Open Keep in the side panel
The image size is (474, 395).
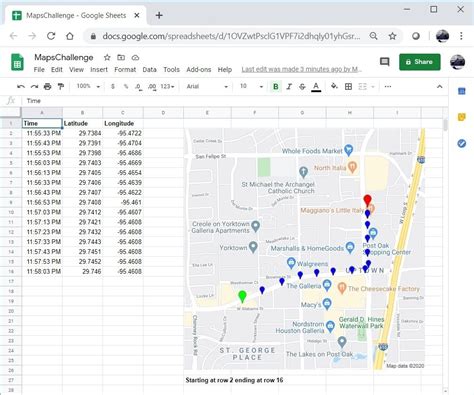tap(462, 117)
